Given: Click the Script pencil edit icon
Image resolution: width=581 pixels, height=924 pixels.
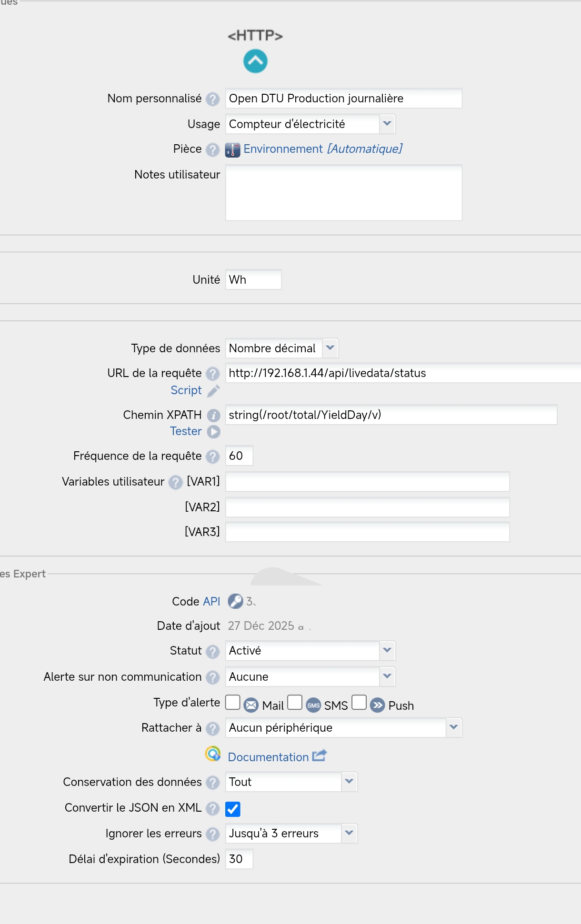Looking at the screenshot, I should coord(213,390).
